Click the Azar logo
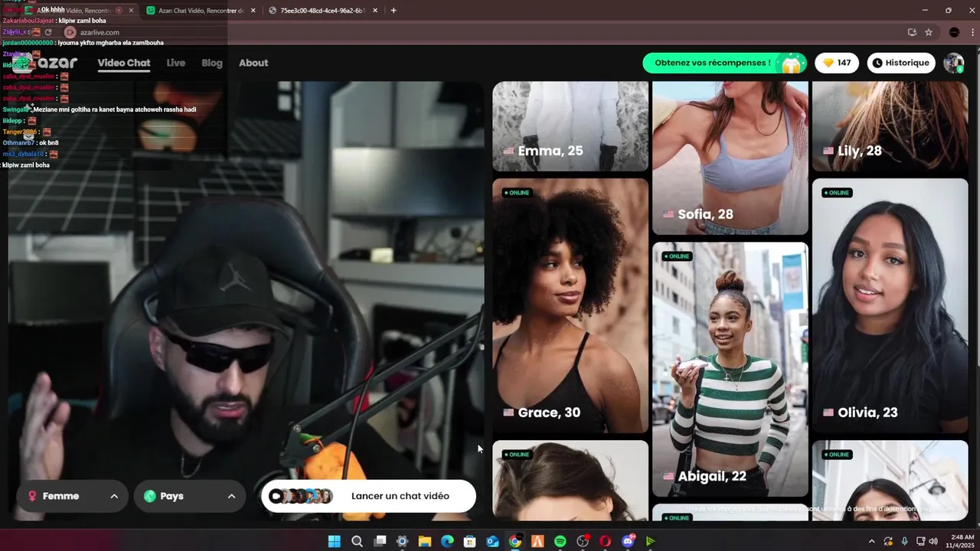Viewport: 980px width, 551px height. (46, 63)
